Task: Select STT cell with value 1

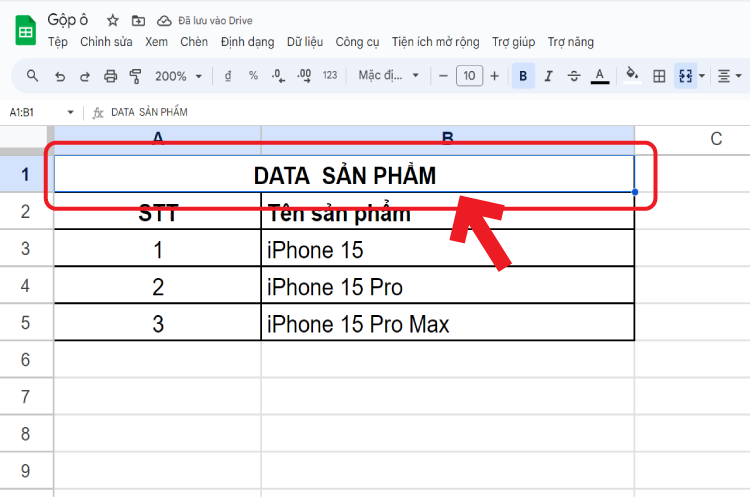Action: [158, 248]
